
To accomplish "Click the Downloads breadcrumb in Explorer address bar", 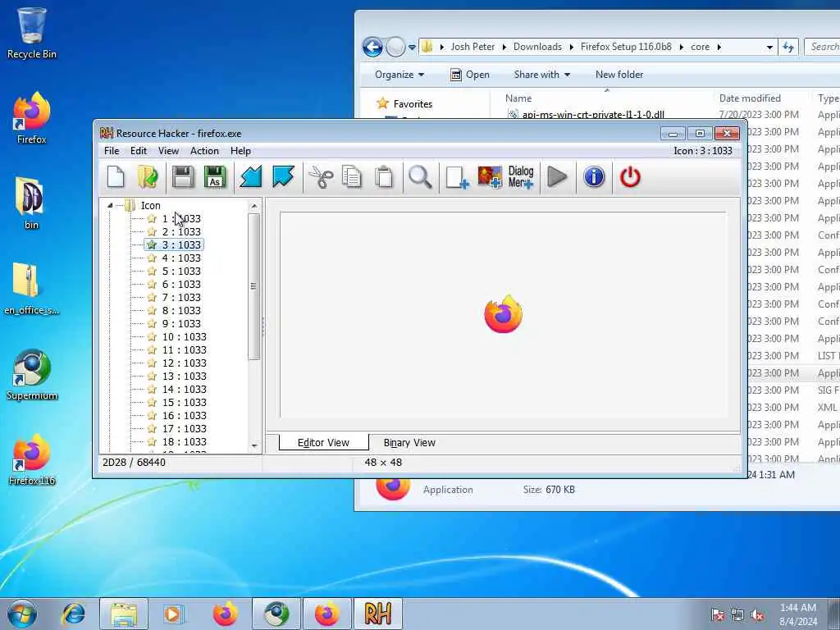I will (x=537, y=47).
